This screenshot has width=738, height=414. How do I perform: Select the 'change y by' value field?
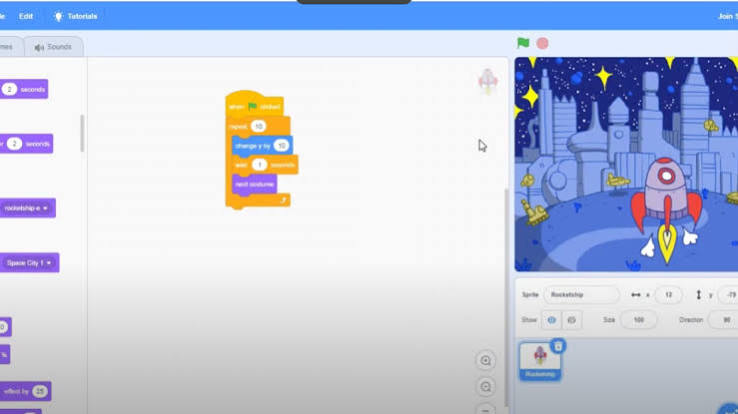(x=281, y=146)
